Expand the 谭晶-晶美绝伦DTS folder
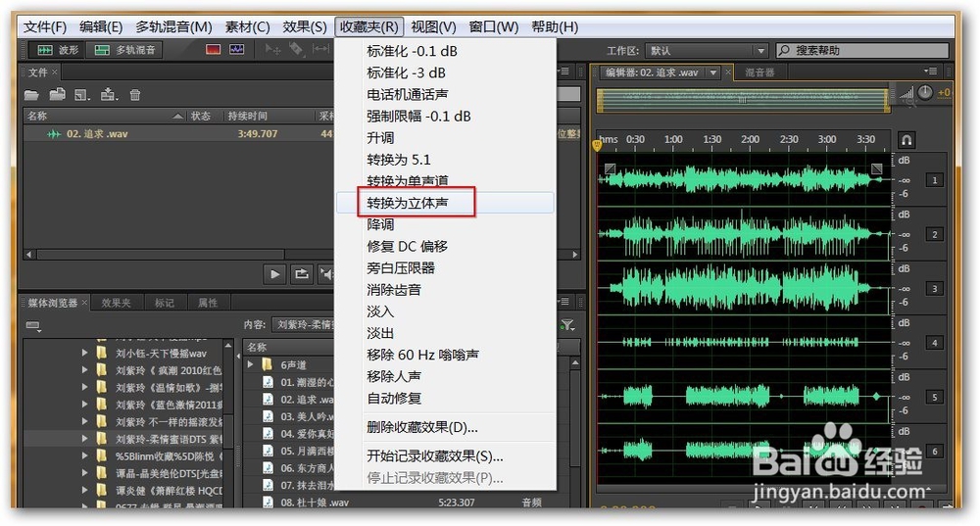 point(84,473)
